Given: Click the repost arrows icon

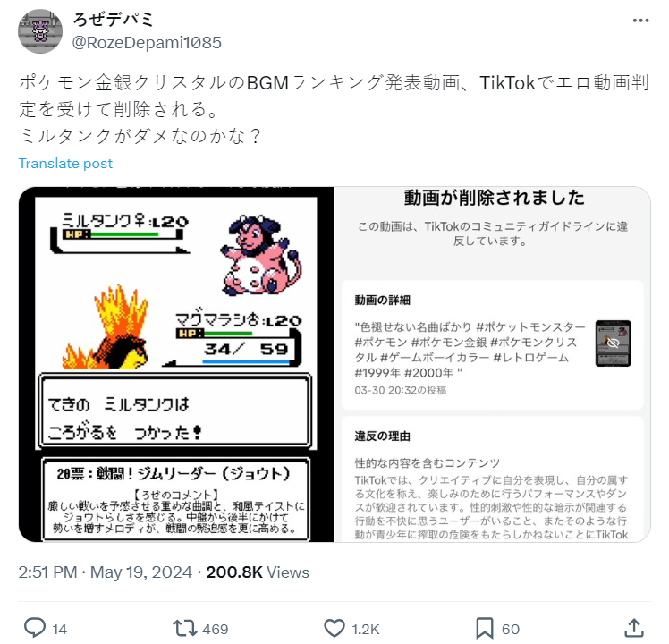Looking at the screenshot, I should 184,629.
